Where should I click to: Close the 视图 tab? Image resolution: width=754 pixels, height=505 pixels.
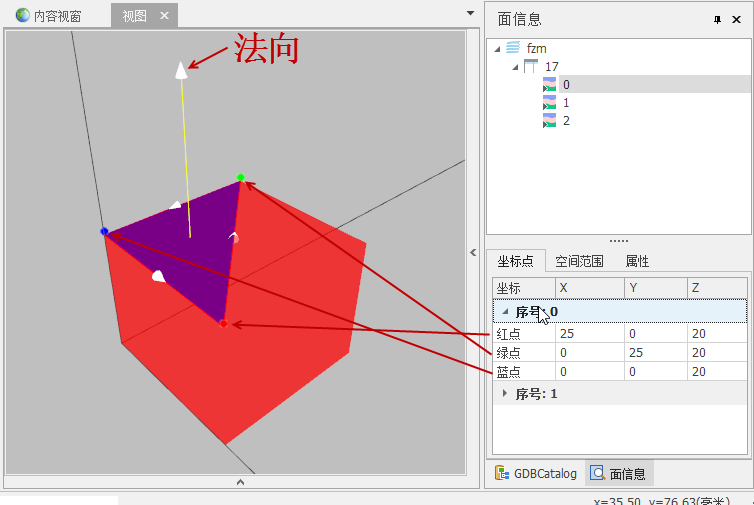point(165,16)
